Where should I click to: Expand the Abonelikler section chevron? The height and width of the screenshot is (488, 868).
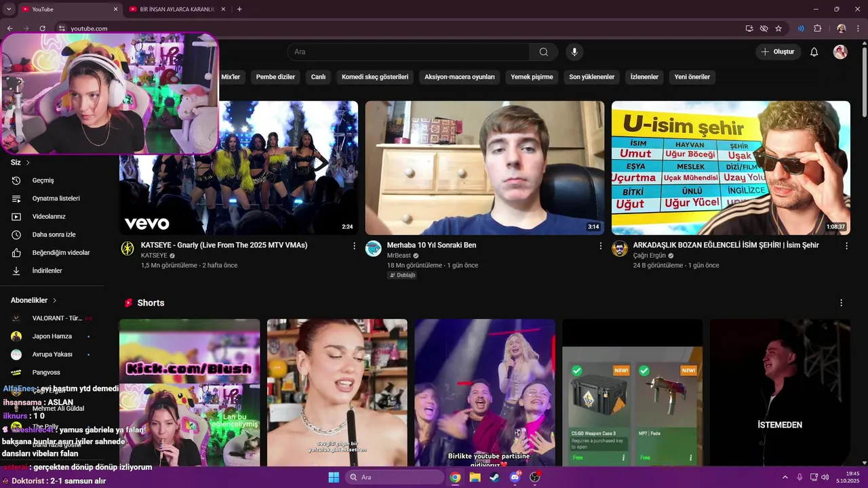tap(54, 300)
